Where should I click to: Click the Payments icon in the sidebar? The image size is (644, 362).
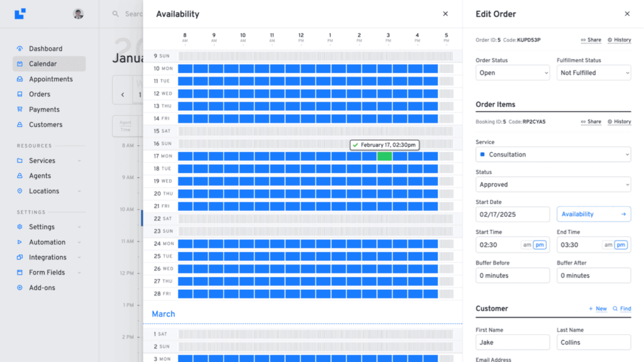(19, 109)
